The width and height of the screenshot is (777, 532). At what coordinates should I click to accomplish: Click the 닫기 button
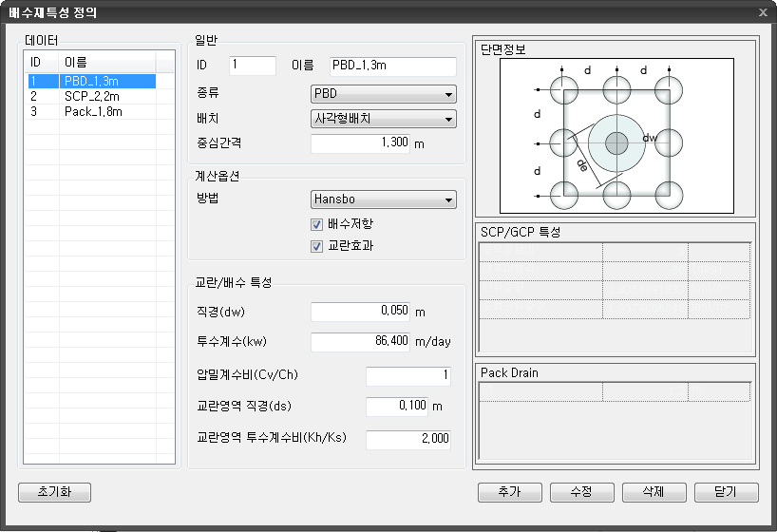click(x=726, y=492)
